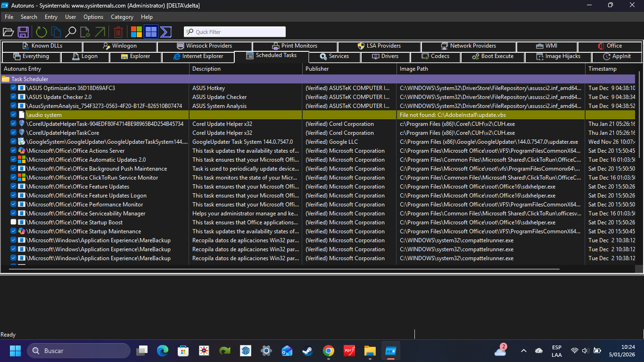The image size is (644, 362).
Task: Open the Image Hijacks tab
Action: coord(559,57)
